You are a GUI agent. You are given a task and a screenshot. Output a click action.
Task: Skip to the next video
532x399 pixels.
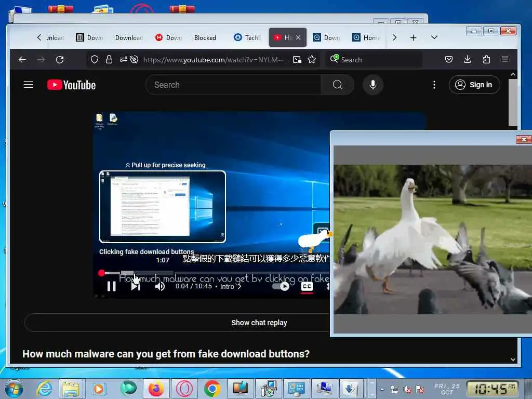pos(136,286)
